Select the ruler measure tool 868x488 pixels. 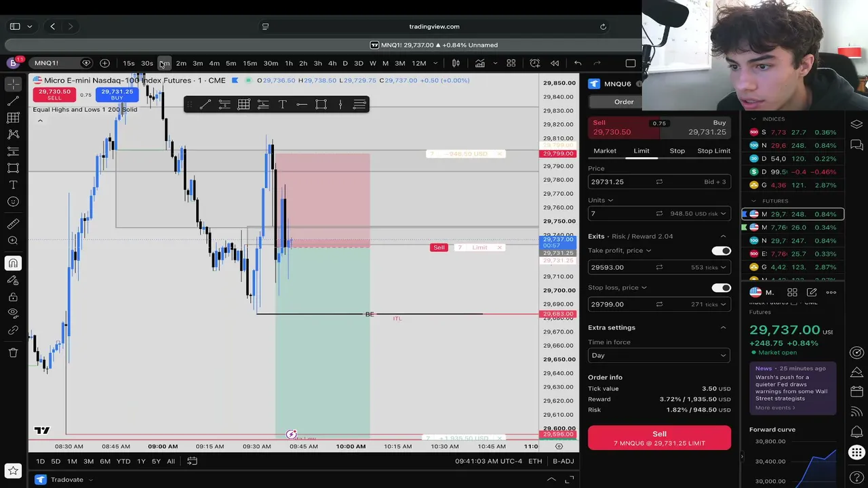click(x=13, y=224)
